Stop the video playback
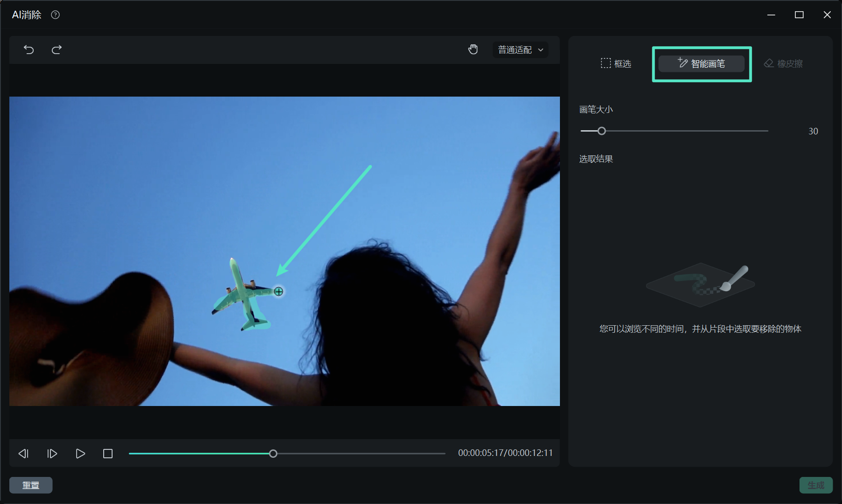The image size is (842, 504). pos(108,454)
